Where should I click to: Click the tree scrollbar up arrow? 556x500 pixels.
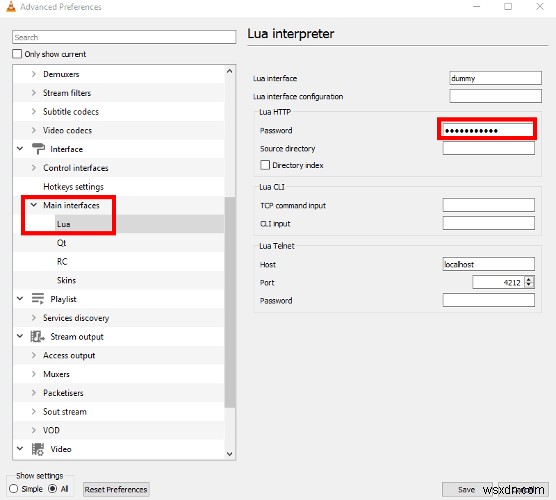230,71
